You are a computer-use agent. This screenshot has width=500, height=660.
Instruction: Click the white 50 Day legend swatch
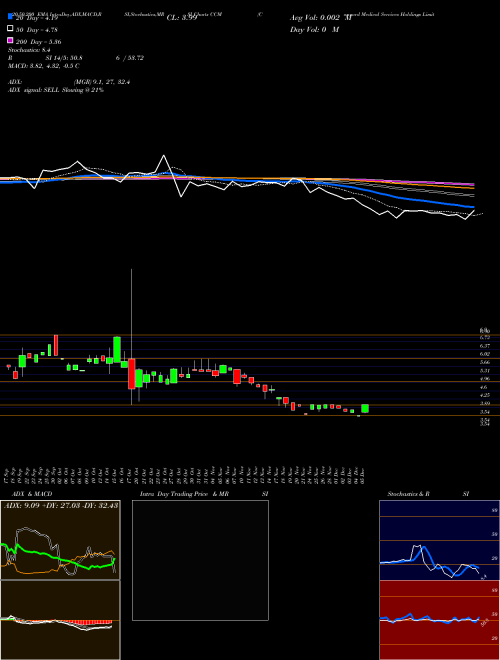coord(10,29)
